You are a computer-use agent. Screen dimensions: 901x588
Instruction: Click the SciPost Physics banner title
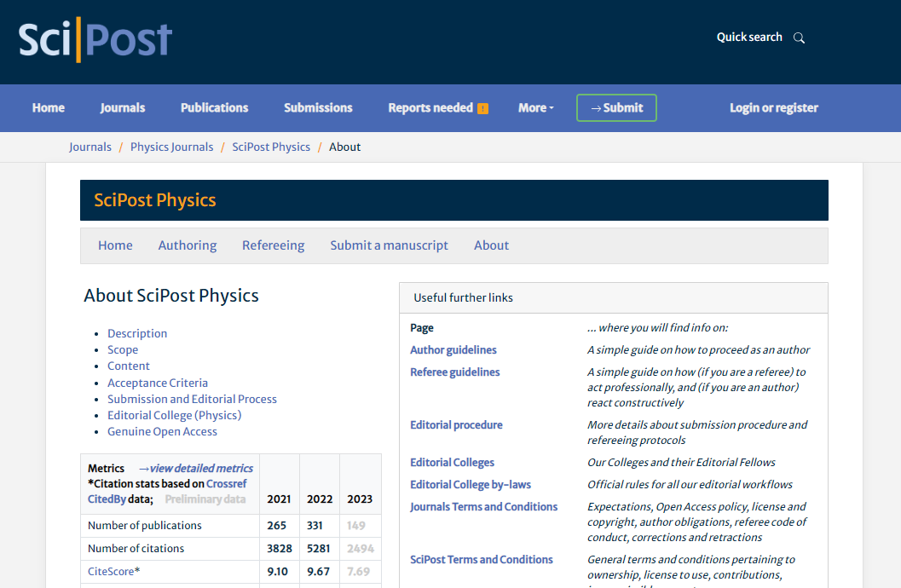(x=154, y=200)
